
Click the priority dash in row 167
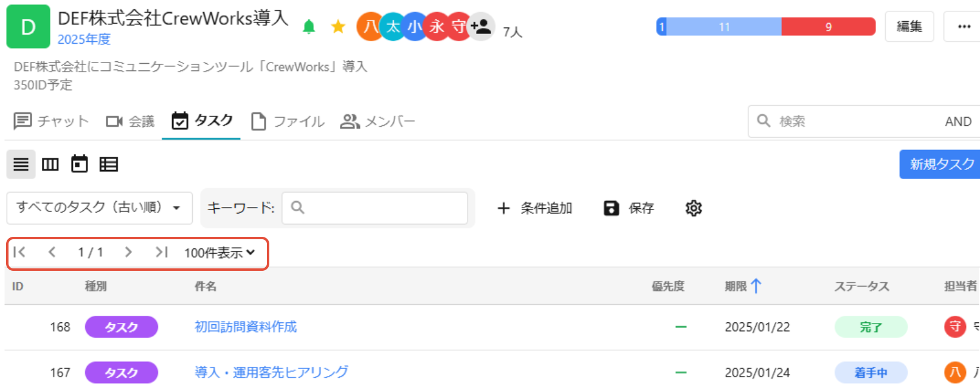tap(681, 372)
